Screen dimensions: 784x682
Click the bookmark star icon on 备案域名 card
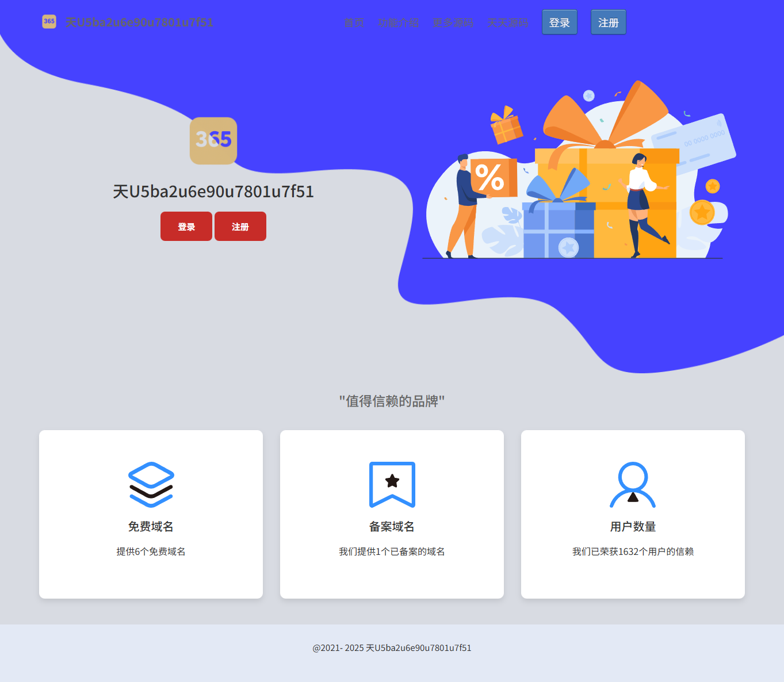392,484
